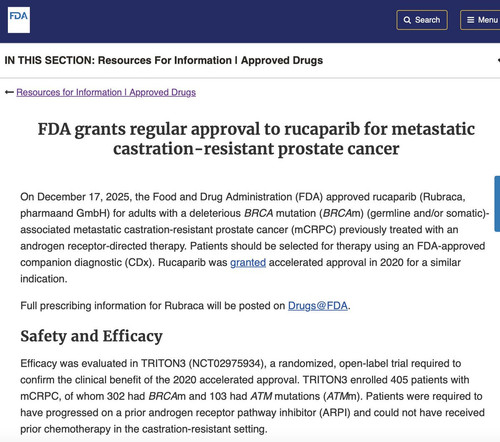The image size is (500, 442).
Task: Click the Safety and Efficacy heading
Action: [91, 336]
